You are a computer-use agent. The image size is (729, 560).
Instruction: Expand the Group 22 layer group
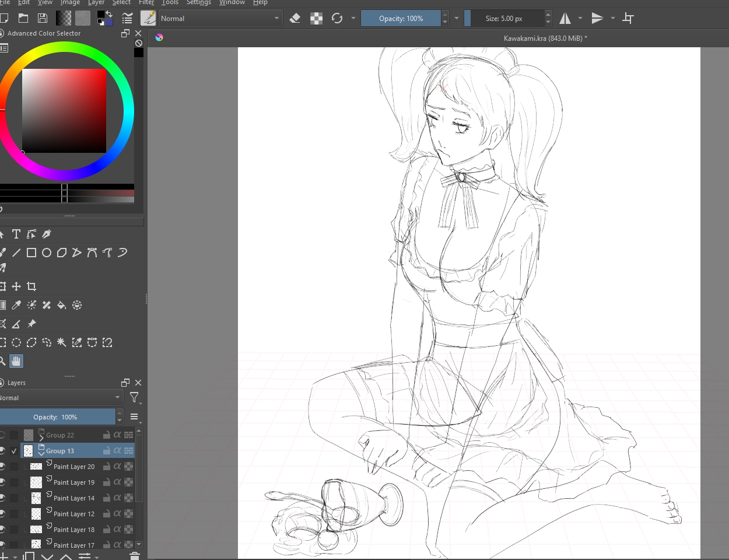pyautogui.click(x=41, y=437)
